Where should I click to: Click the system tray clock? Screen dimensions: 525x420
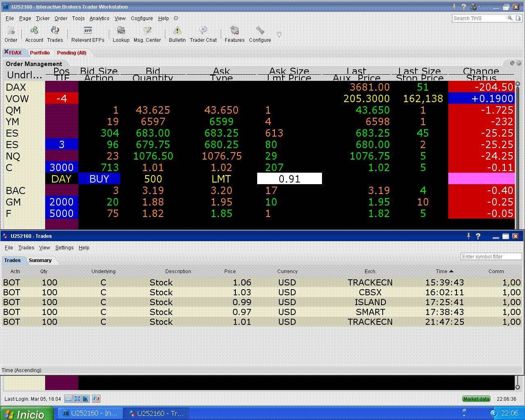[509, 413]
